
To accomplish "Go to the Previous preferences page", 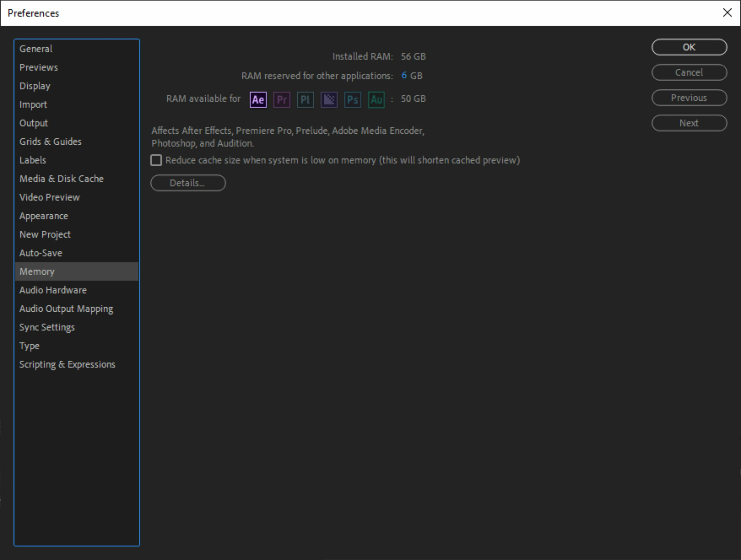I will (x=689, y=98).
